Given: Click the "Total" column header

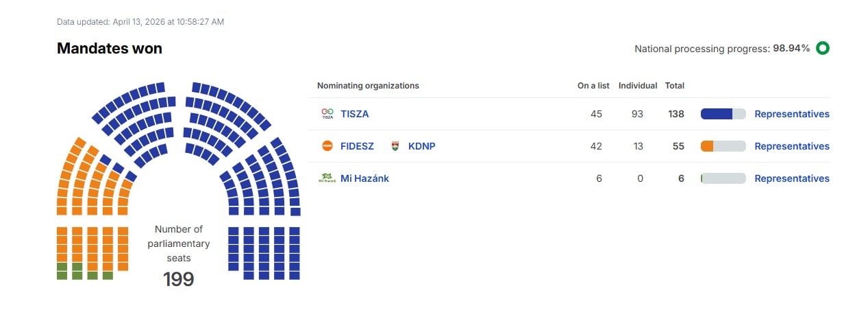Looking at the screenshot, I should [x=675, y=86].
